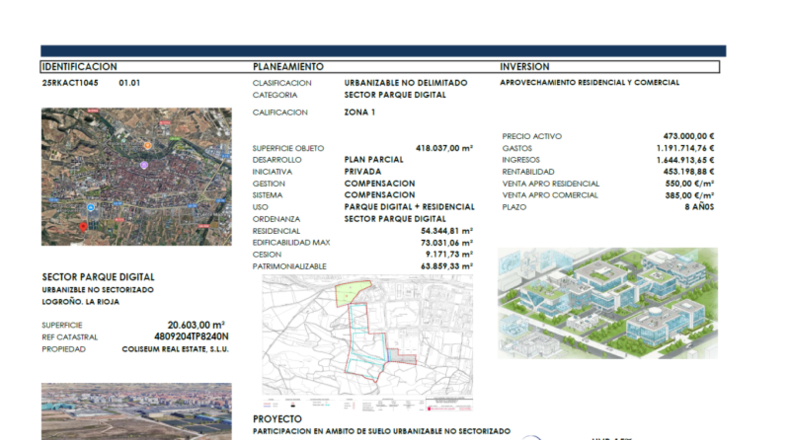The width and height of the screenshot is (790, 440).
Task: Select the PROYECTO heading
Action: tap(277, 419)
